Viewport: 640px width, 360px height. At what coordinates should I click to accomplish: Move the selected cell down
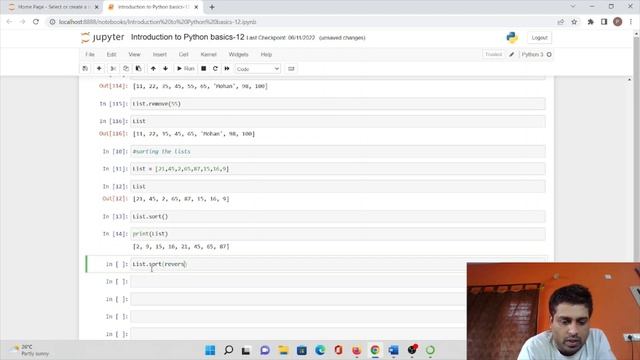[x=165, y=69]
